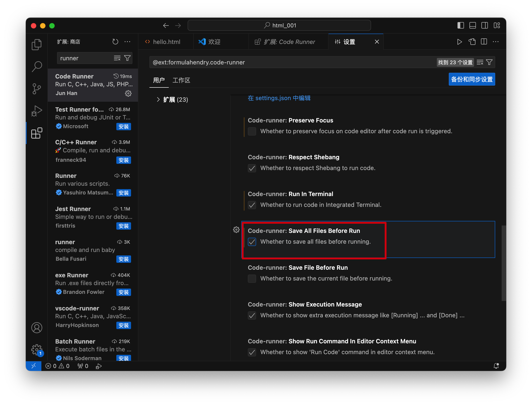The height and width of the screenshot is (405, 532).
Task: Uncheck Show Execution Message setting
Action: (252, 315)
